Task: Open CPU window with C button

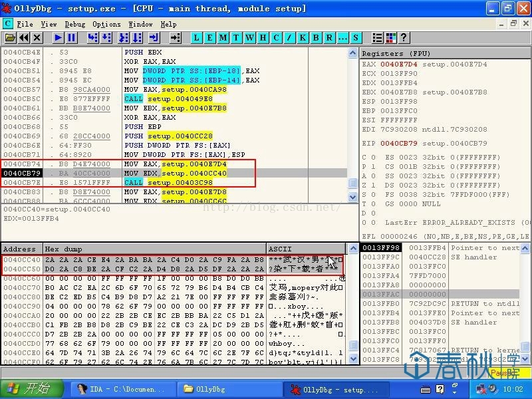Action: (x=276, y=37)
